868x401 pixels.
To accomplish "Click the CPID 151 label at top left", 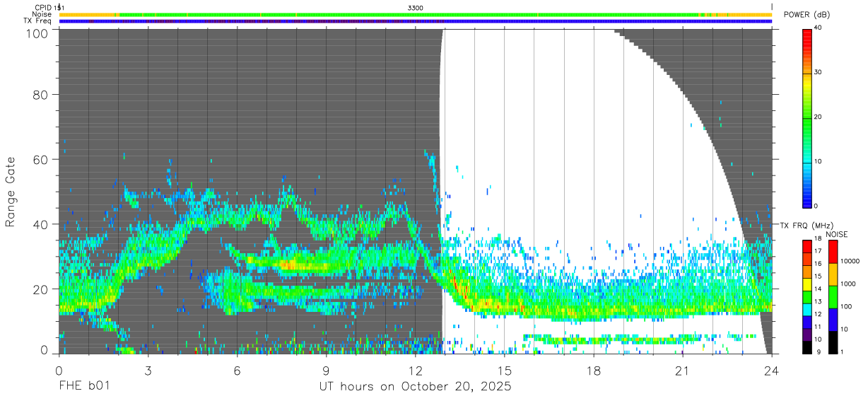I will point(49,7).
